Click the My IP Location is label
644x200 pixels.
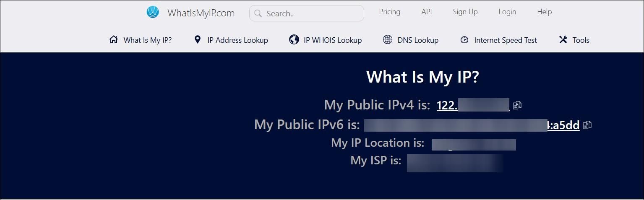coord(378,143)
